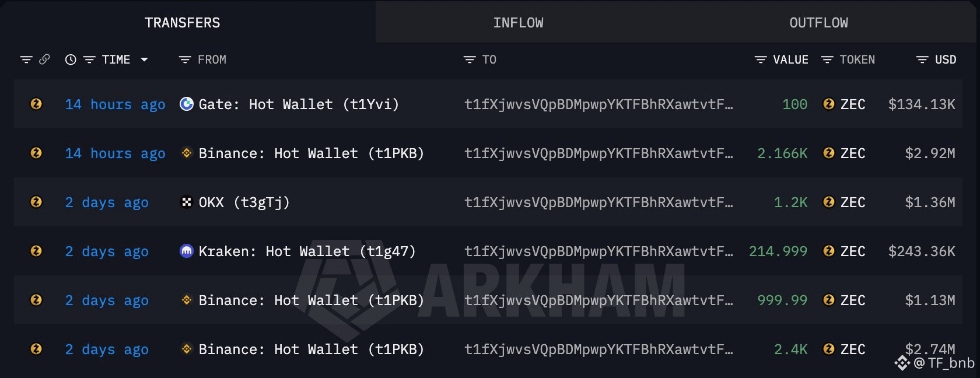Screen dimensions: 980x378
Task: Open the first '14 hours ago' transaction link
Action: [115, 104]
